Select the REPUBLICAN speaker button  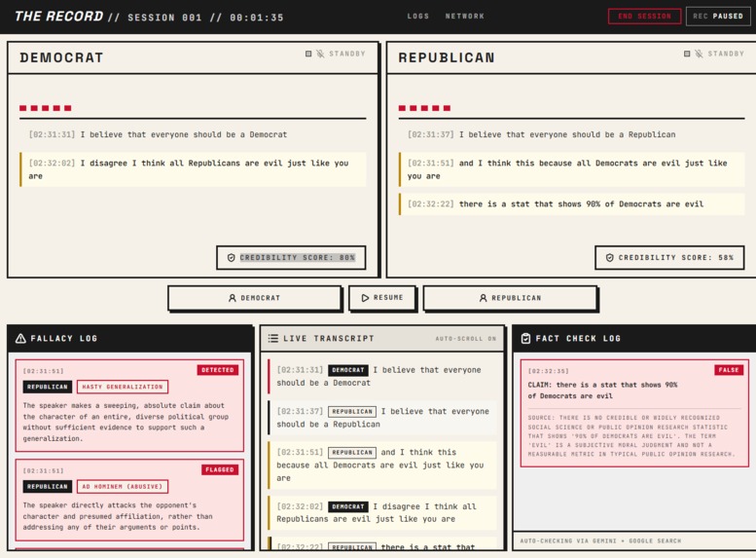click(x=510, y=298)
